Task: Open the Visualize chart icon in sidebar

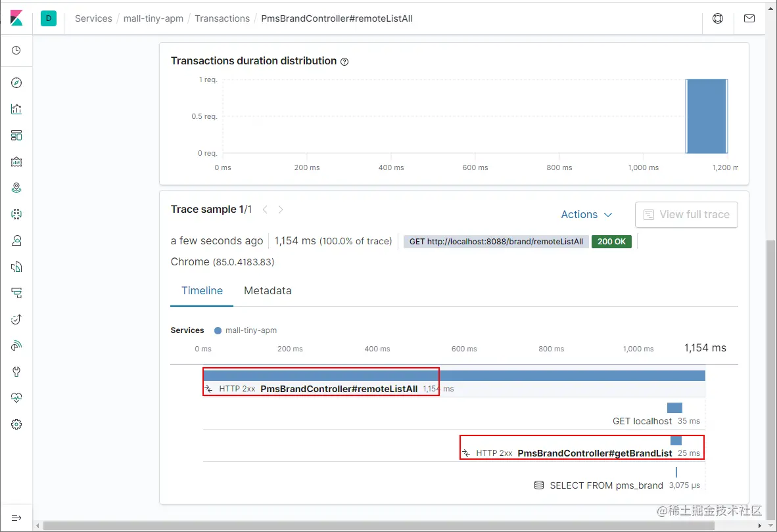Action: coord(16,109)
